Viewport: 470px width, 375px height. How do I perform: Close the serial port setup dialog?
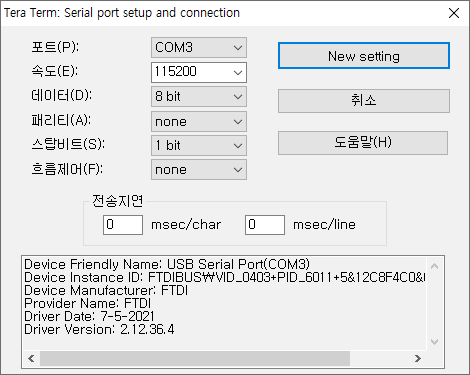(x=454, y=13)
